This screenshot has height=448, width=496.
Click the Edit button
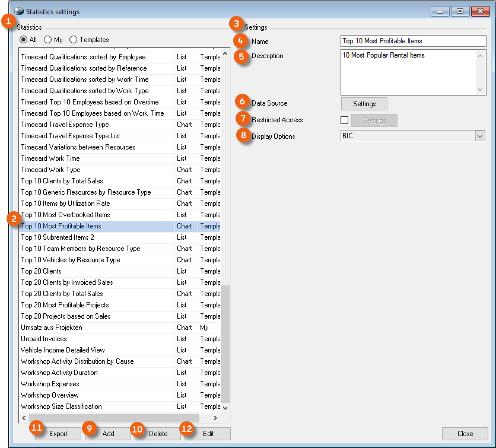[x=208, y=434]
